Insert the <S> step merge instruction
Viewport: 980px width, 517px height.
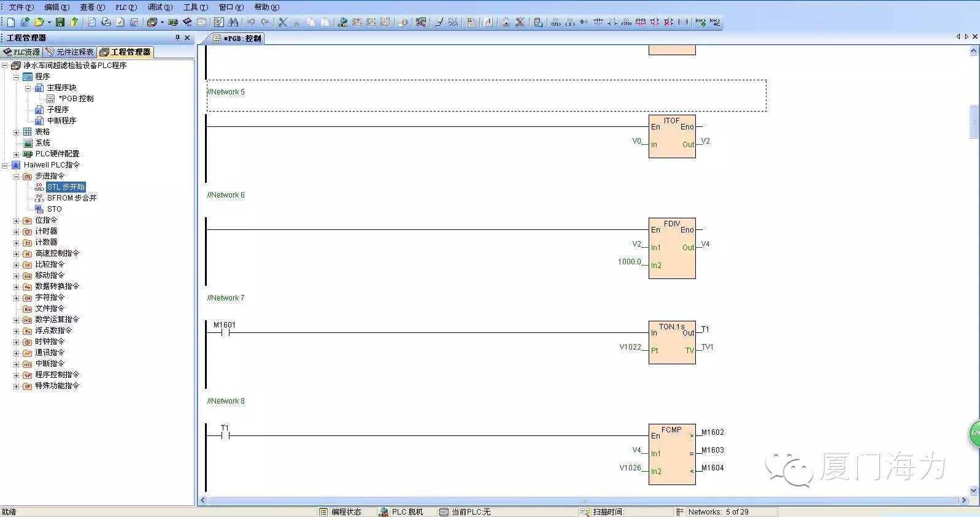570,22
